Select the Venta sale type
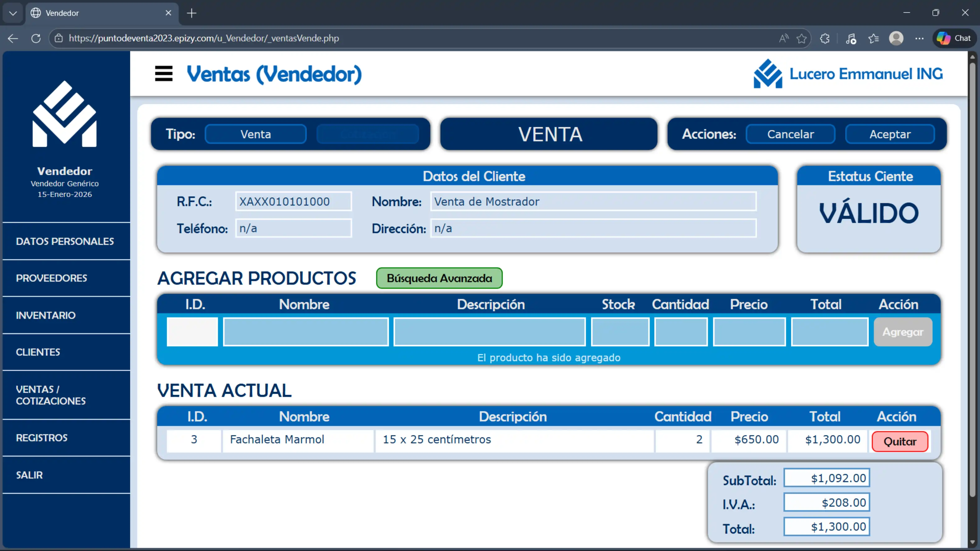 (256, 134)
